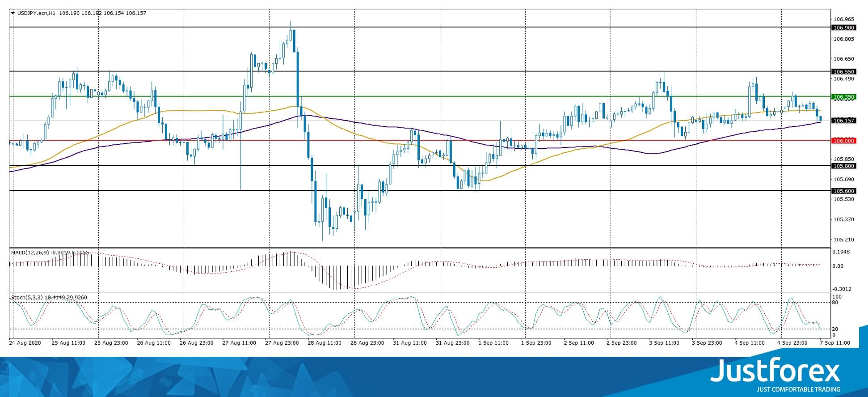This screenshot has height=397, width=868.
Task: Click the green 106.350 level price tag
Action: click(843, 97)
